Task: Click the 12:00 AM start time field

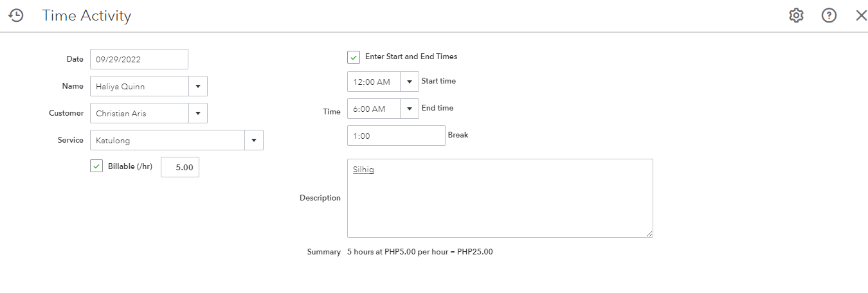Action: [374, 82]
